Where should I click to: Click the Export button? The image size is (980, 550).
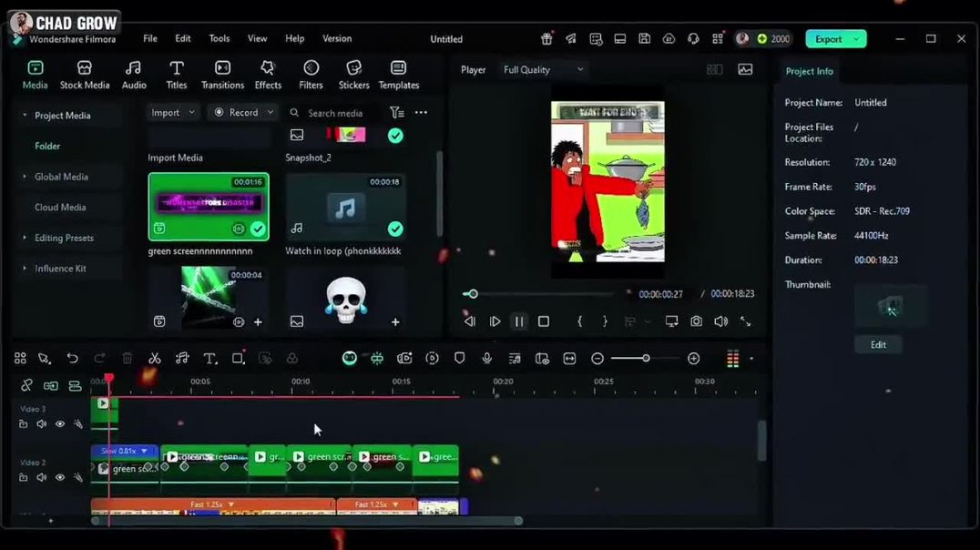[x=829, y=39]
